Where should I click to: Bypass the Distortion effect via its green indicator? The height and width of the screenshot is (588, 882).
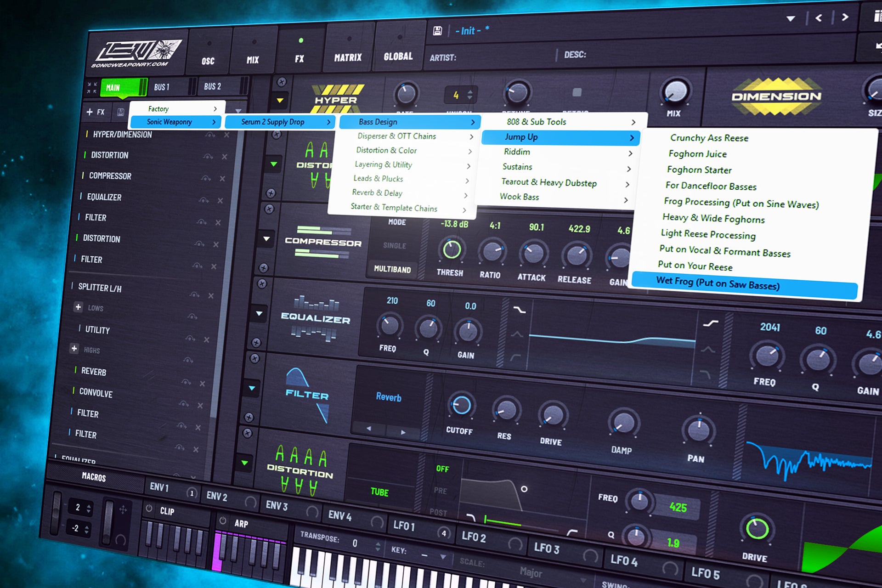click(85, 155)
